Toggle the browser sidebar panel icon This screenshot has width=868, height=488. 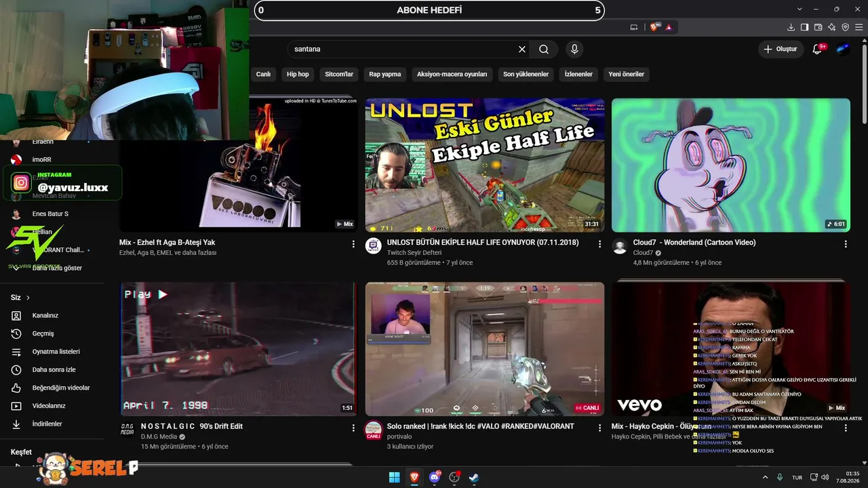click(804, 27)
